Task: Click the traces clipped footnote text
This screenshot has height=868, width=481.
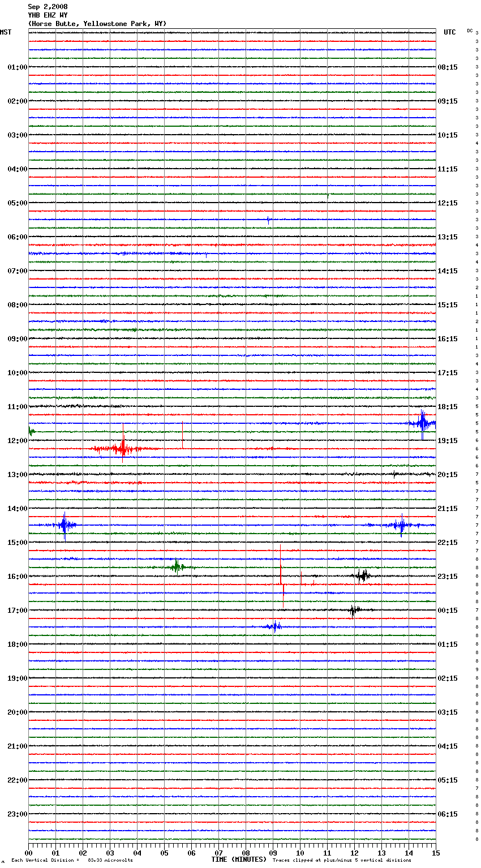Action: point(342,860)
